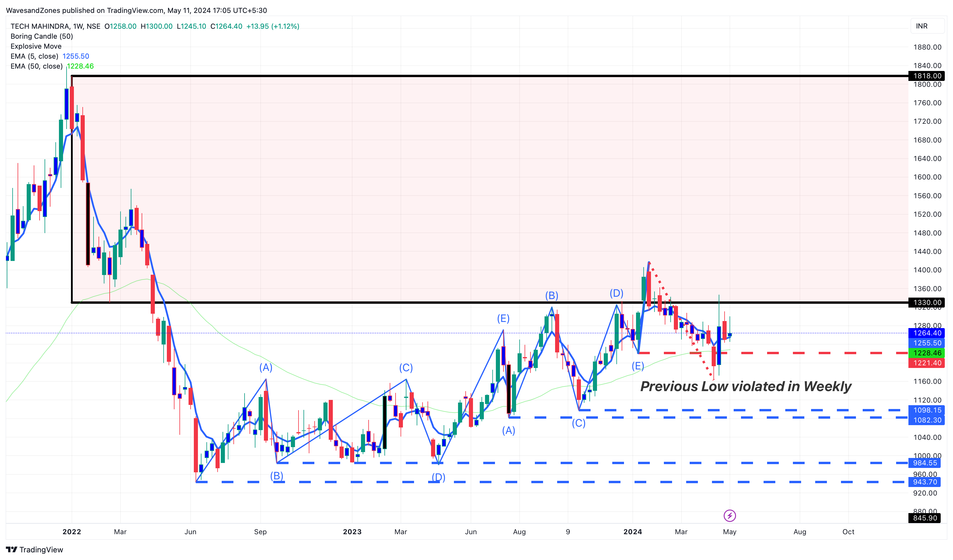Click the 1880.00 axis price tick
The width and height of the screenshot is (953, 560).
click(927, 47)
